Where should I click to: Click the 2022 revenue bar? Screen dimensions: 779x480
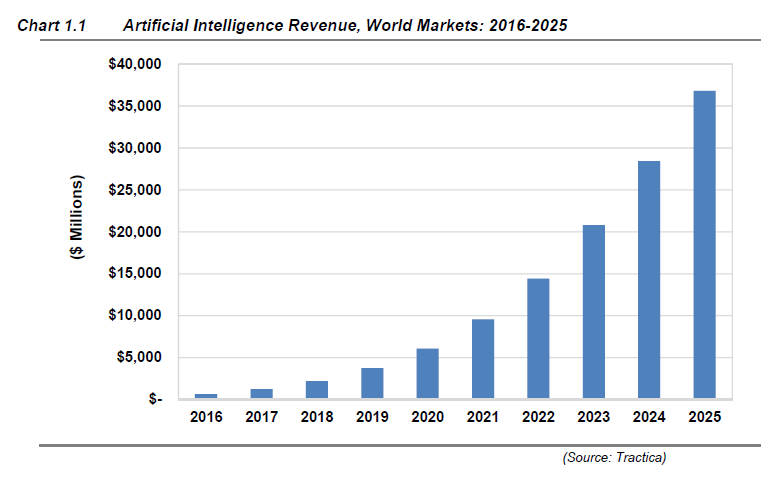point(539,338)
